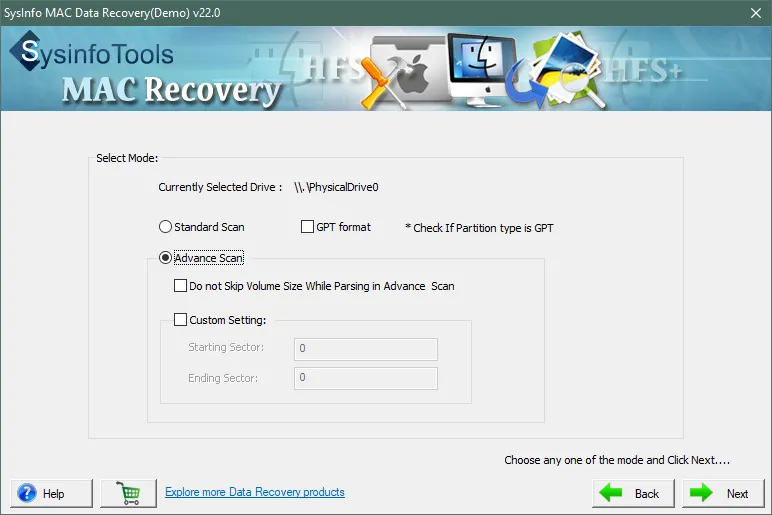Select the Standard Scan radio option
Viewport: 772px width, 515px height.
[166, 227]
